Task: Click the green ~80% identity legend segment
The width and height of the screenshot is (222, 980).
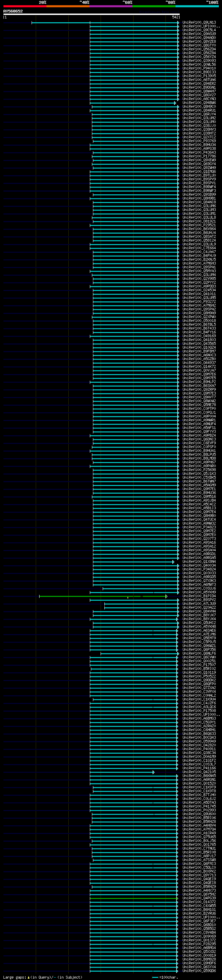Action: tap(154, 6)
